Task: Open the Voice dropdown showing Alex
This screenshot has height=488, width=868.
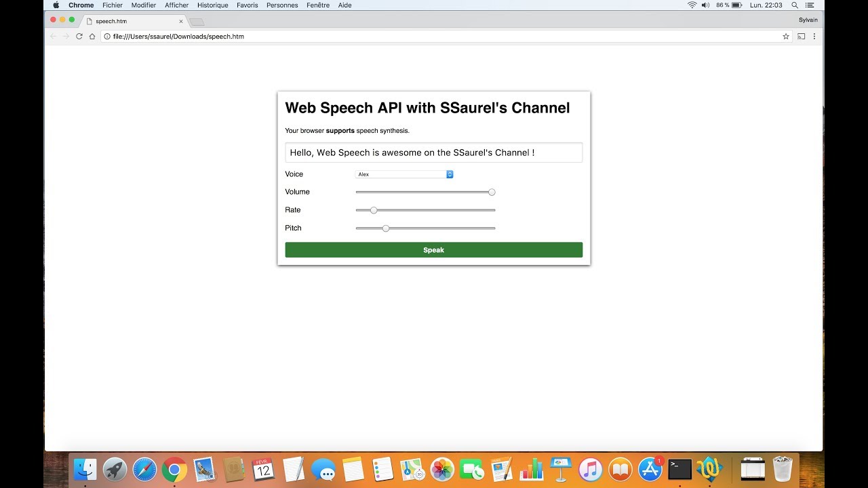Action: point(404,174)
